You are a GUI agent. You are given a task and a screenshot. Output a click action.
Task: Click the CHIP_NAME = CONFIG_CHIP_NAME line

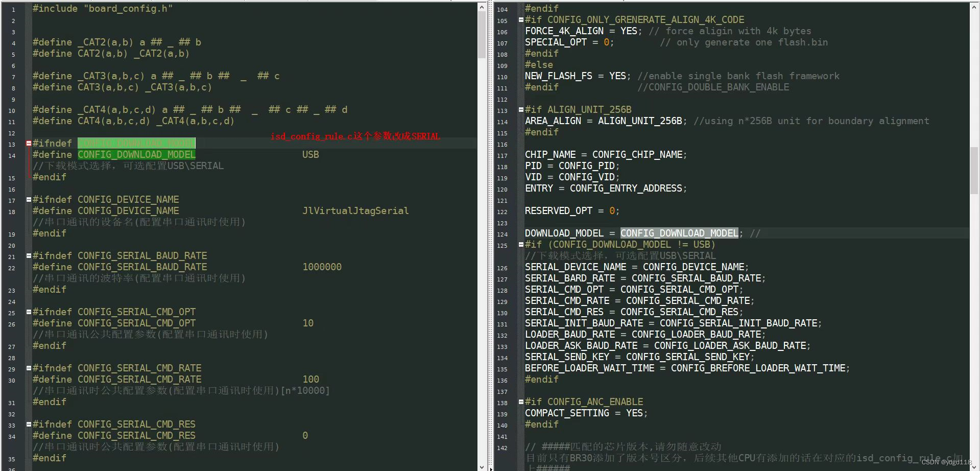pos(606,155)
